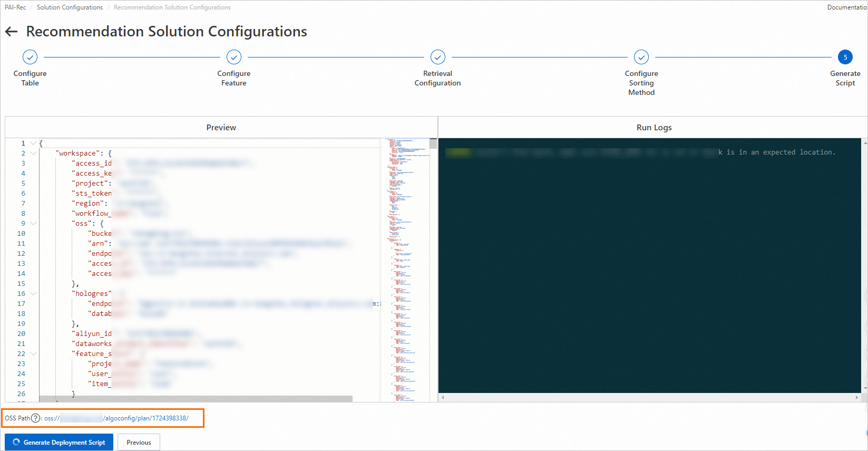Image resolution: width=868 pixels, height=451 pixels.
Task: Select the Preview panel header
Action: click(221, 127)
